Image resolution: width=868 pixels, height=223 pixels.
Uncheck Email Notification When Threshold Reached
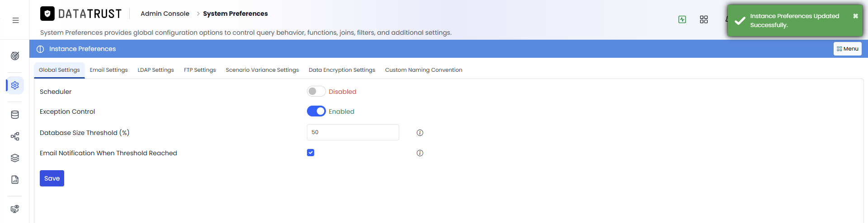311,153
